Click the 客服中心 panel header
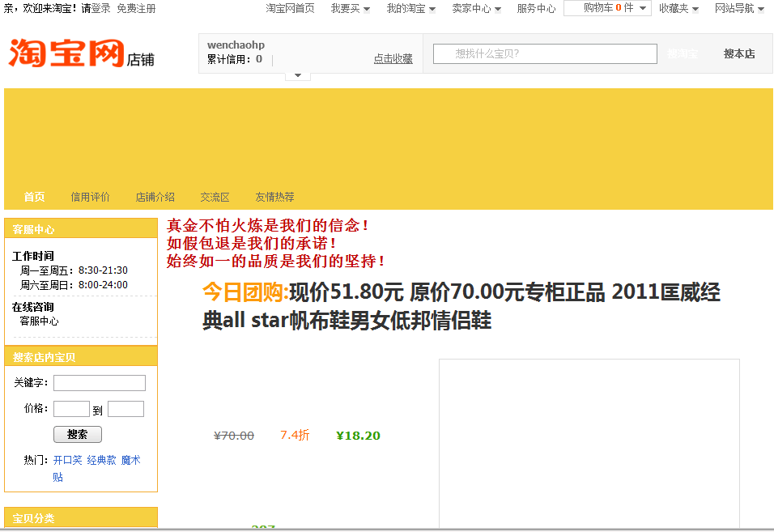 [81, 229]
